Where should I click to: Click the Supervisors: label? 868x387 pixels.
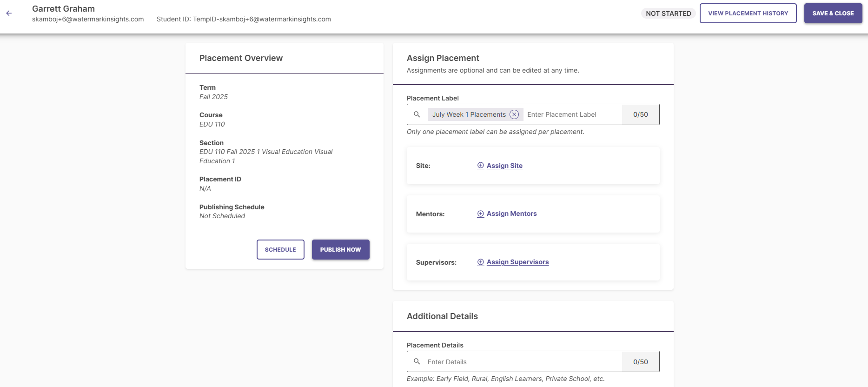(436, 262)
